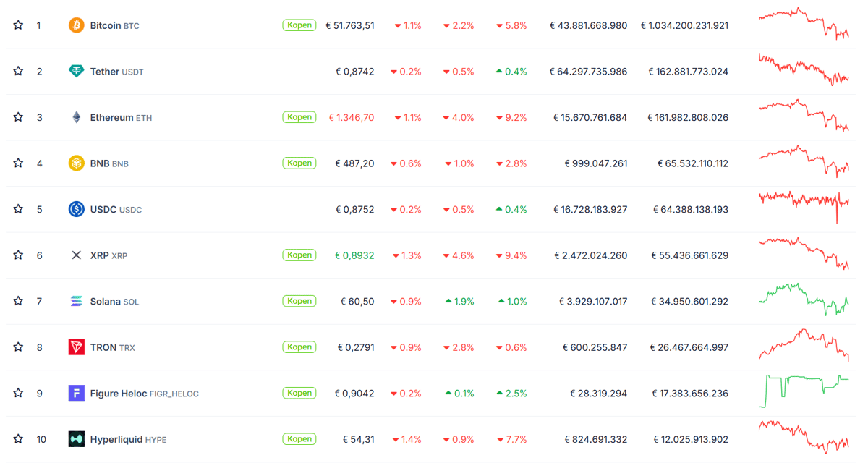Click the XRP logo icon
Viewport: 868px width, 463px height.
76,255
